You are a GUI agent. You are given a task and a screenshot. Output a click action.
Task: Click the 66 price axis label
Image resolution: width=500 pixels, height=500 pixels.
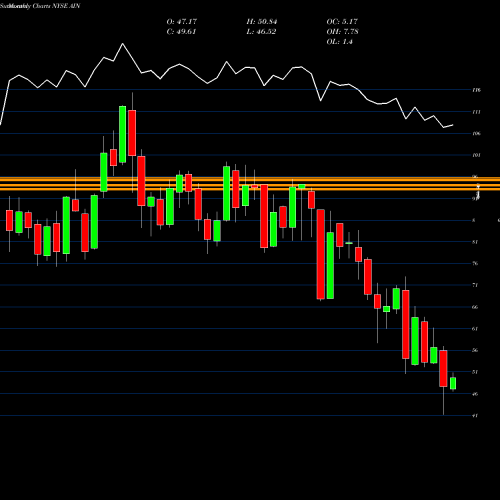pyautogui.click(x=475, y=307)
